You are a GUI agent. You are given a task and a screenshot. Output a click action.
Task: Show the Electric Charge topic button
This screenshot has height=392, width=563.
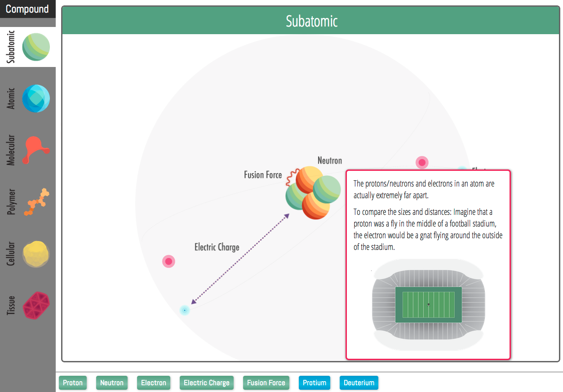point(207,383)
